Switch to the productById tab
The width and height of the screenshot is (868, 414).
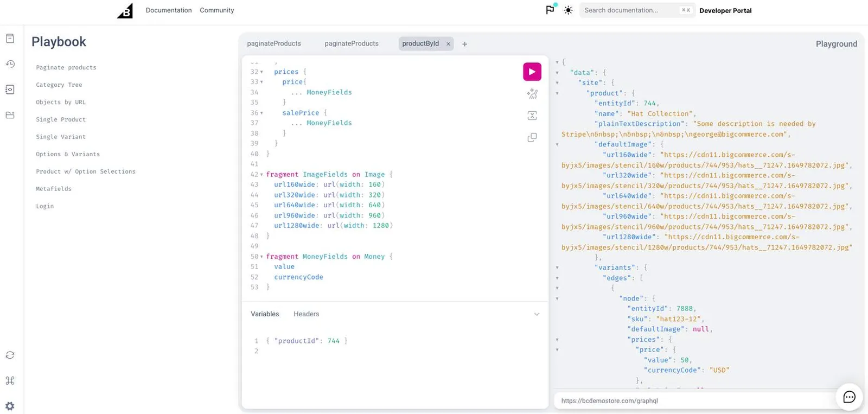[x=420, y=43]
